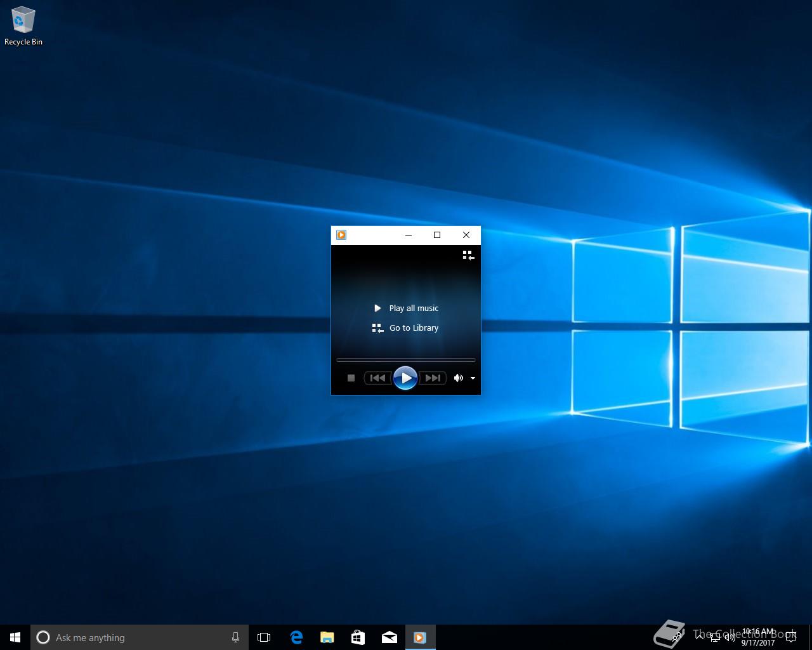Activate Cortana microphone icon
The height and width of the screenshot is (650, 812).
point(235,637)
